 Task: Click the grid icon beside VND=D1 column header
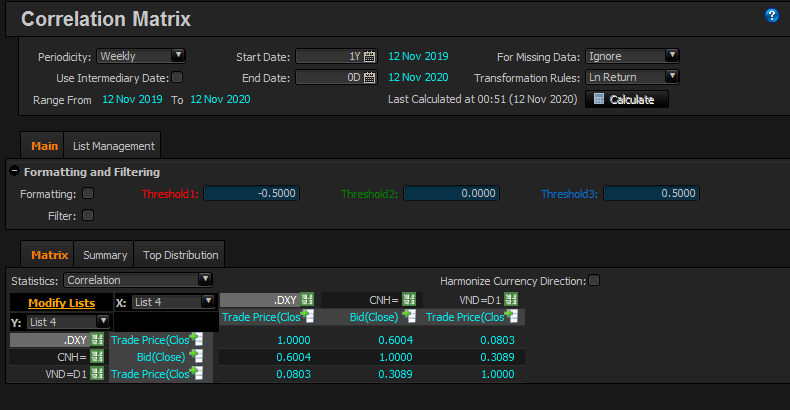point(511,300)
